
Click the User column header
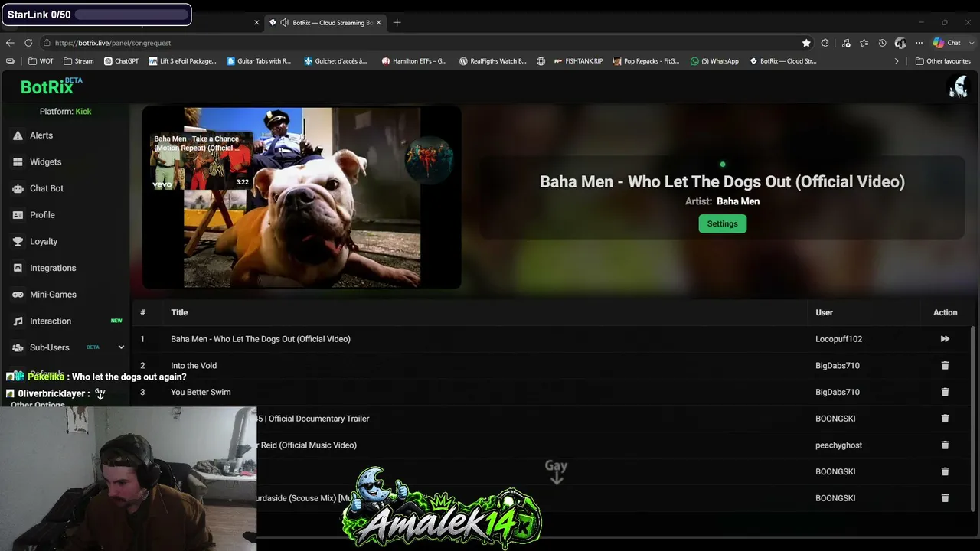pyautogui.click(x=824, y=312)
